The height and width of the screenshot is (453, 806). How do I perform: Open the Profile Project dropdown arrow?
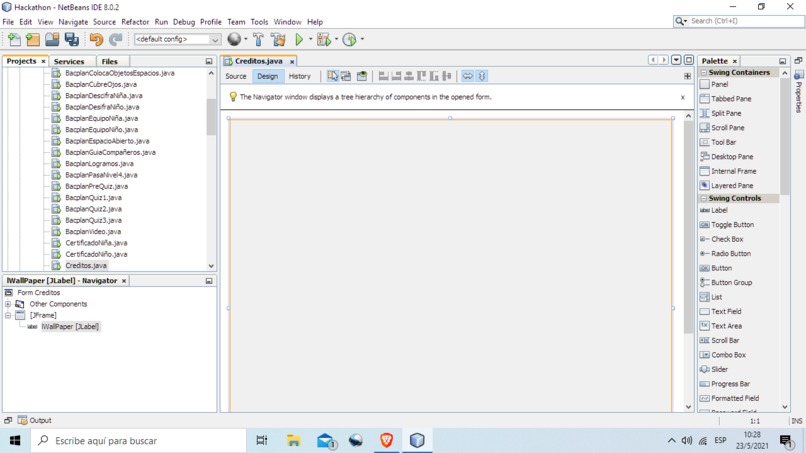pos(362,39)
